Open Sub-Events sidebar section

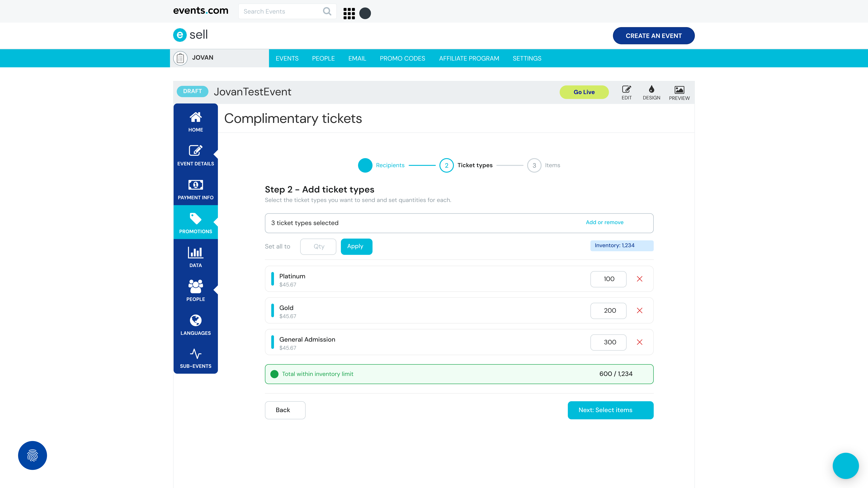195,358
